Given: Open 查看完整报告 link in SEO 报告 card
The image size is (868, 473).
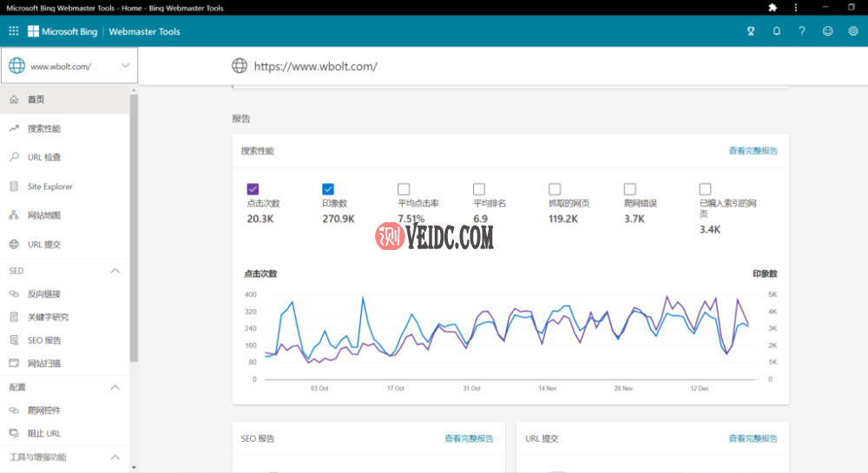Looking at the screenshot, I should 469,438.
